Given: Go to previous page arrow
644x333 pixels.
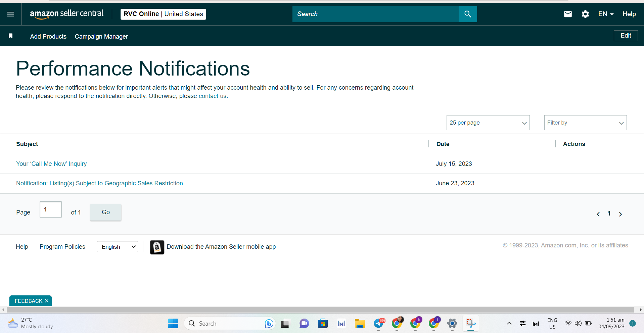Looking at the screenshot, I should [x=598, y=214].
